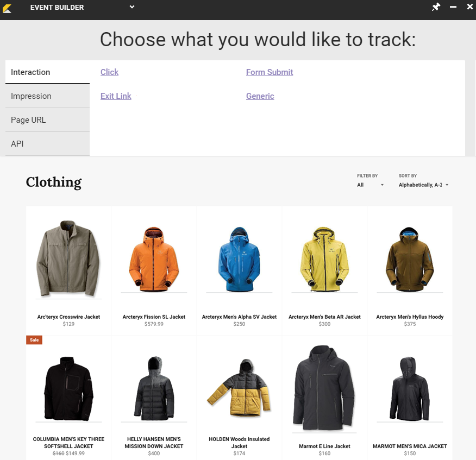The image size is (476, 460).
Task: Click the yellow Beta AR Jacket image
Action: pyautogui.click(x=324, y=260)
